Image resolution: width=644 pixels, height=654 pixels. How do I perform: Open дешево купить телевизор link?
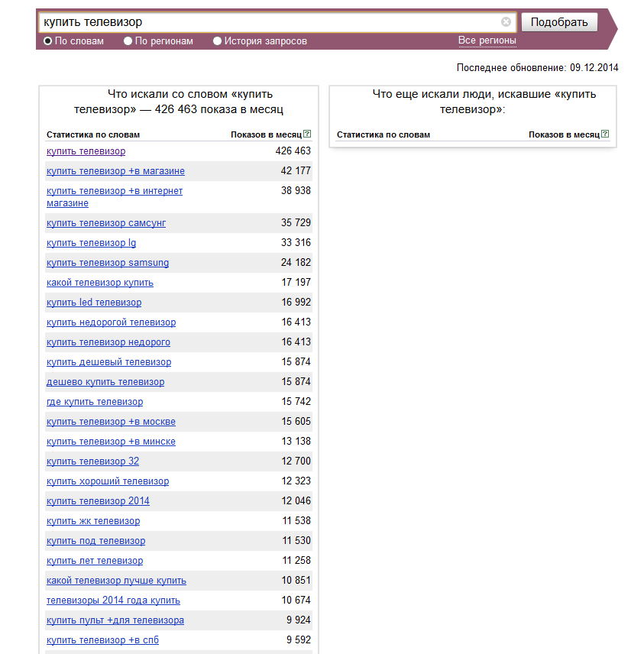coord(105,382)
